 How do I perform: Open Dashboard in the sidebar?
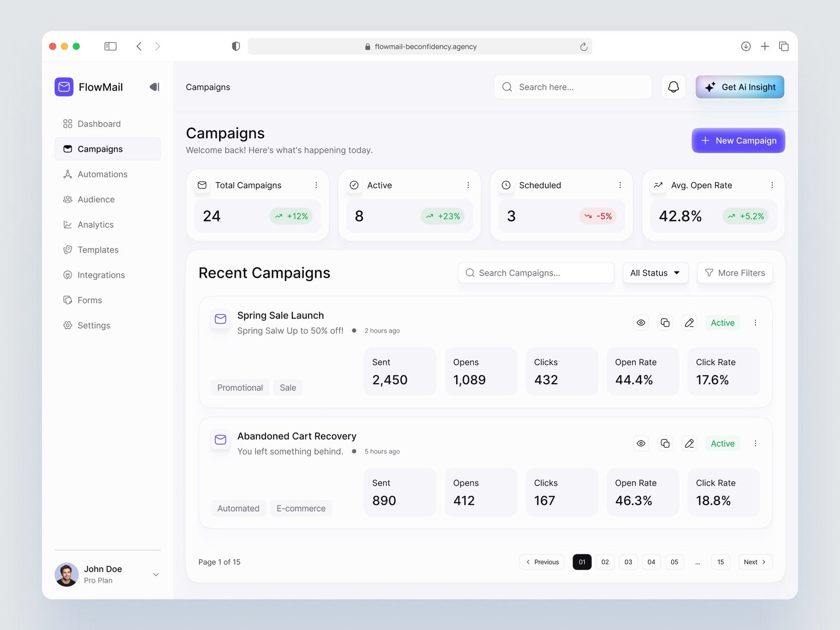pos(108,124)
